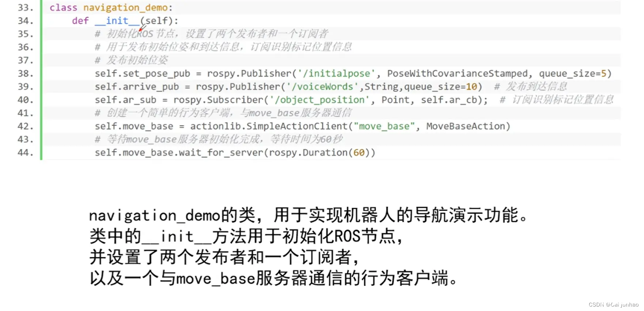The width and height of the screenshot is (644, 311).
Task: Click the comment 用于发布初始位姿和到达信息
Action: (x=223, y=47)
